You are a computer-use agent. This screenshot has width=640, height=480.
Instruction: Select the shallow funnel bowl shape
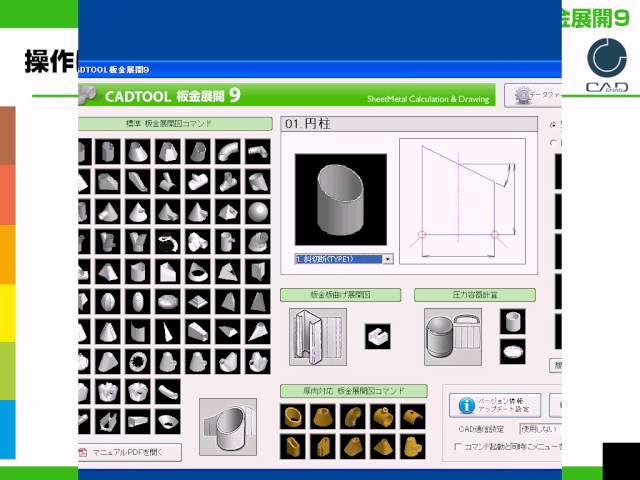point(168,422)
